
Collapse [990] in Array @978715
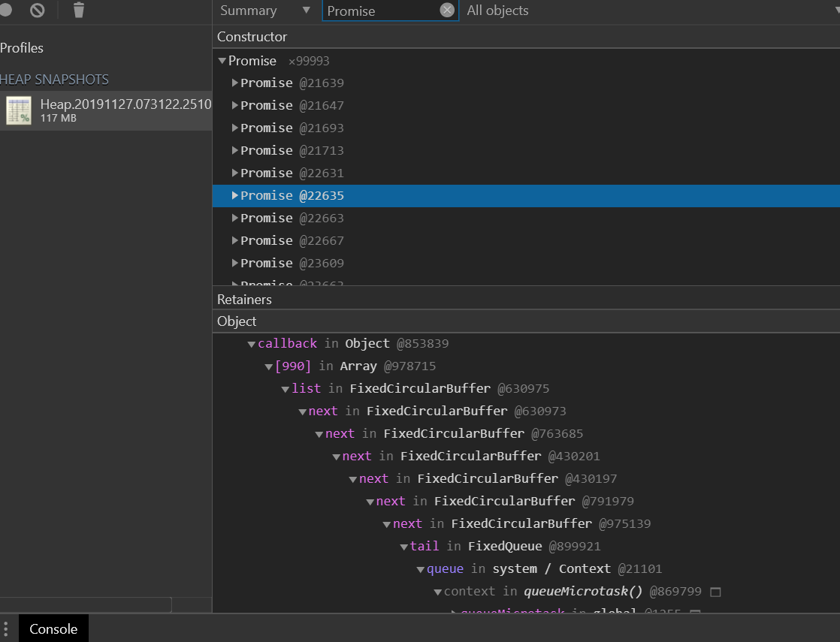[268, 366]
